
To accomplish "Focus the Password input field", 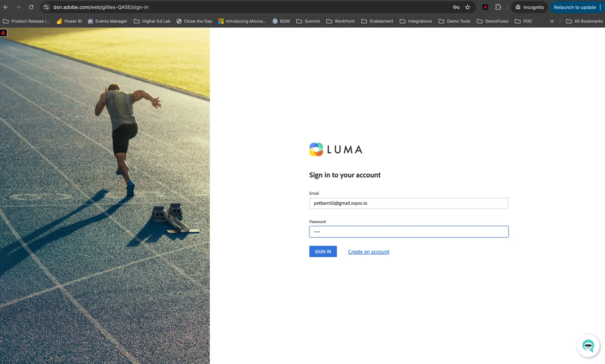I will pyautogui.click(x=409, y=232).
